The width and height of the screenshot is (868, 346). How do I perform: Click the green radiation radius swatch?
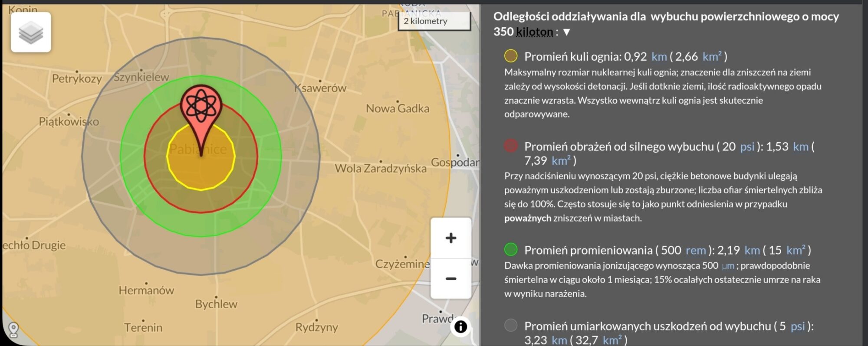pos(511,249)
